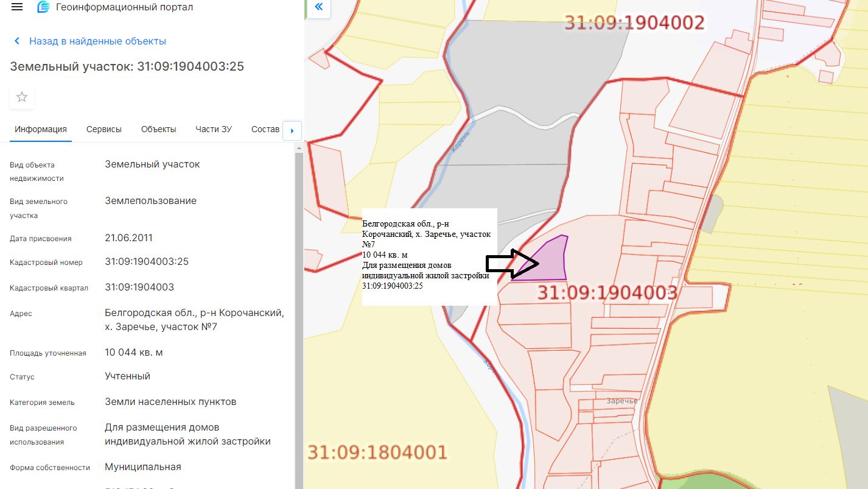
Task: Click the status value Учтенный
Action: 127,376
